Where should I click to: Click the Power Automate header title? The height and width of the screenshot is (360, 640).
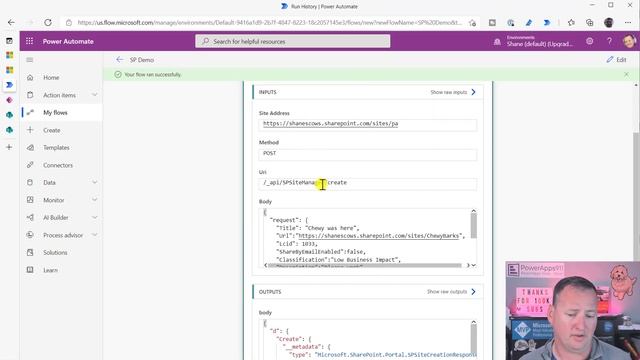pos(68,41)
